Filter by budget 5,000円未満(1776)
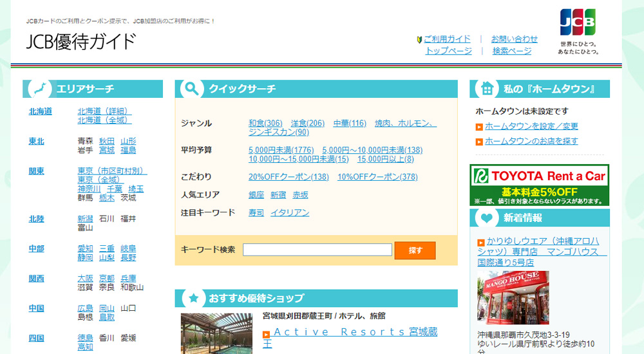 (281, 150)
